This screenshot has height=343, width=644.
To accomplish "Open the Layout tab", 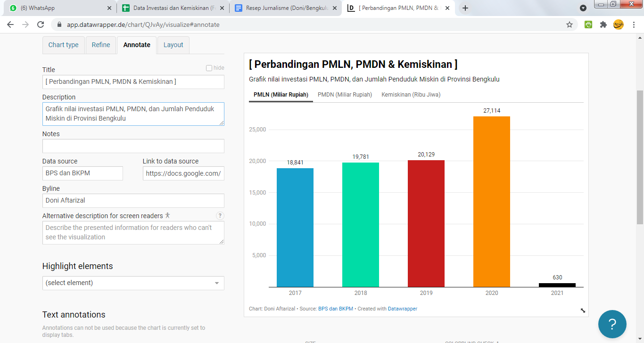I will coord(173,45).
